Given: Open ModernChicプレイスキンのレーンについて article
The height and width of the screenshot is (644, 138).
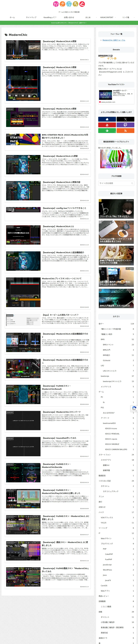Looking at the screenshot, I should (x=48, y=292).
